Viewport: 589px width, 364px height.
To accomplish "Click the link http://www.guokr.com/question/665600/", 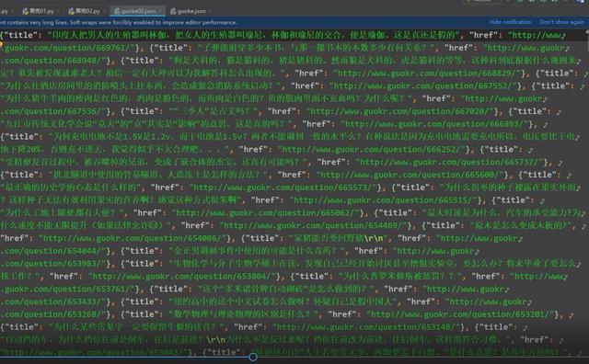I will [409, 176].
